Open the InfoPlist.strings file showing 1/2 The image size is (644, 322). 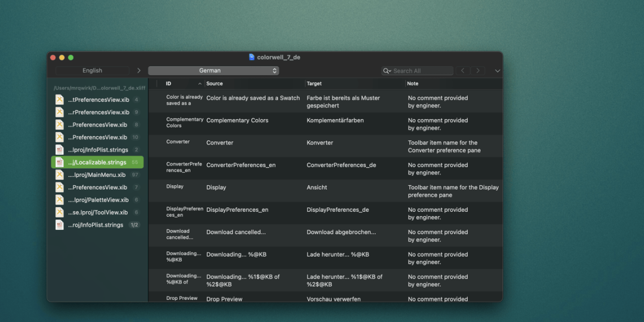click(x=97, y=225)
